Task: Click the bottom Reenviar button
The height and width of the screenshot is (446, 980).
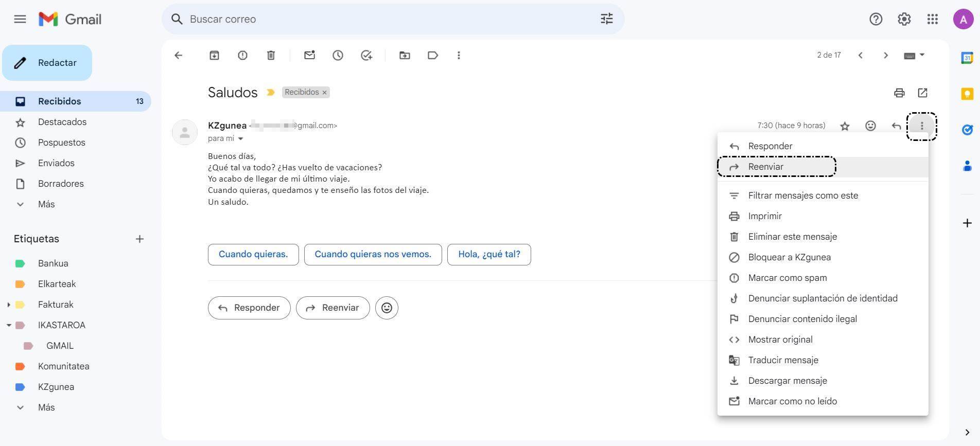Action: tap(333, 308)
